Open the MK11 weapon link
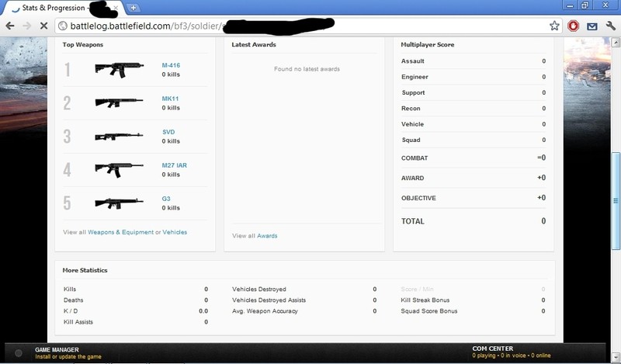Screen dimensions: 621x364 pos(170,99)
